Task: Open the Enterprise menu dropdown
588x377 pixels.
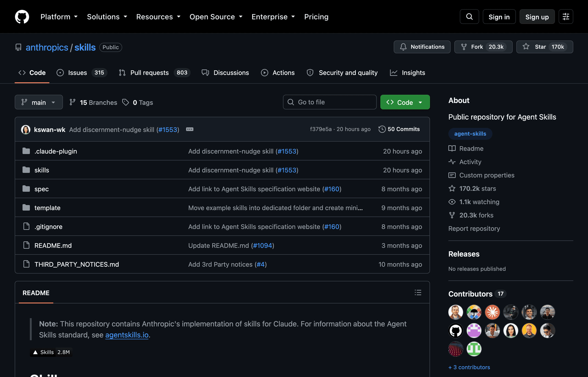Action: coord(273,17)
